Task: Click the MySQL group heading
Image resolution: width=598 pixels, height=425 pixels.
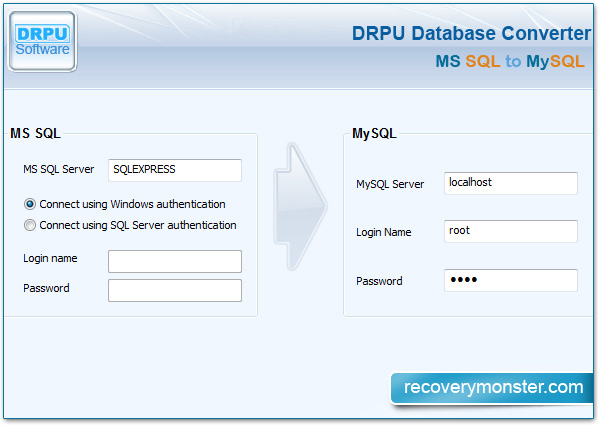Action: point(374,134)
